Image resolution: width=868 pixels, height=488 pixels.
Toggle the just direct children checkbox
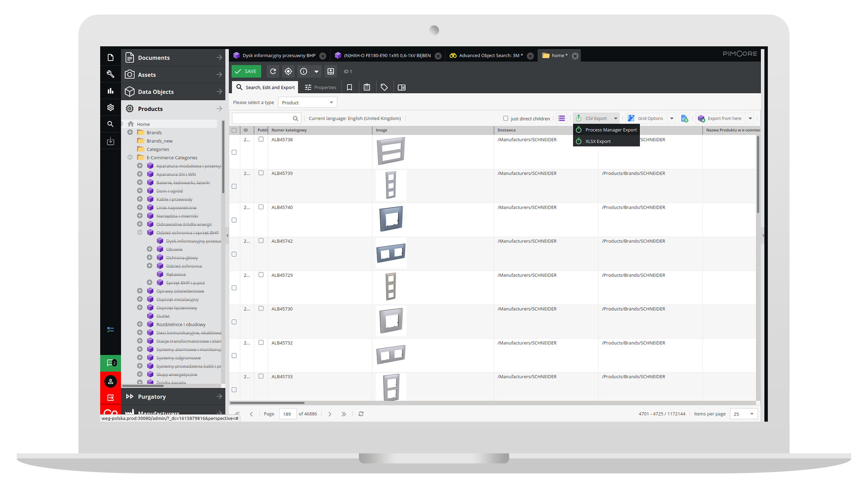(505, 118)
